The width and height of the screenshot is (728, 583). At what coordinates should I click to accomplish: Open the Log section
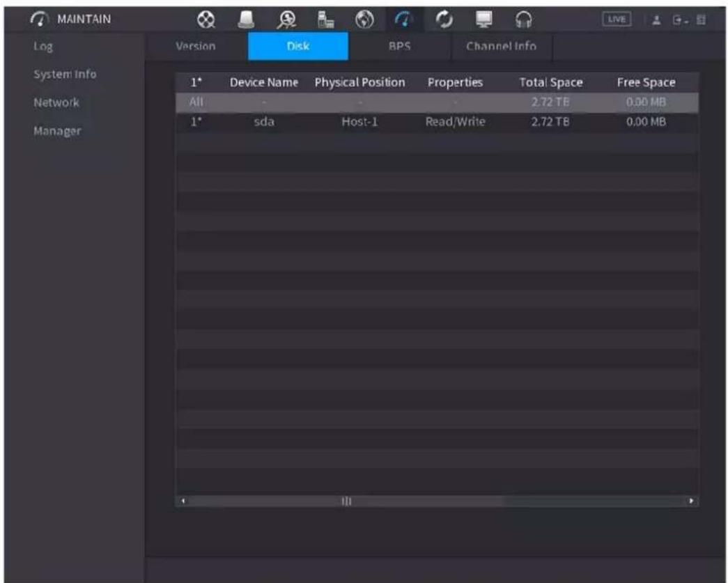point(42,47)
